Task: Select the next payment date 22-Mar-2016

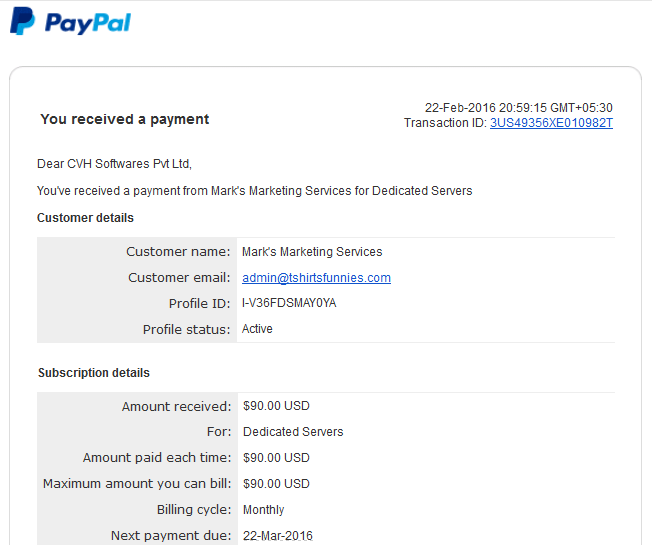Action: pyautogui.click(x=278, y=535)
